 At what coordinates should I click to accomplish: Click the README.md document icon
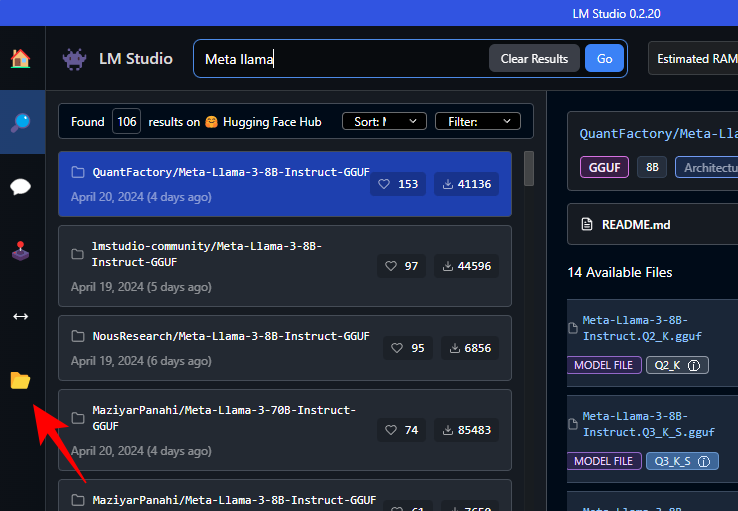587,224
